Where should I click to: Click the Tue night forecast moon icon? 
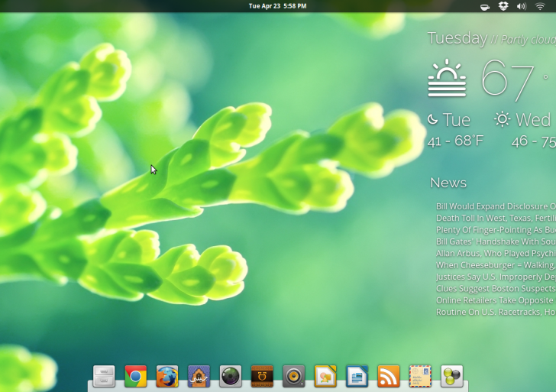pyautogui.click(x=433, y=119)
